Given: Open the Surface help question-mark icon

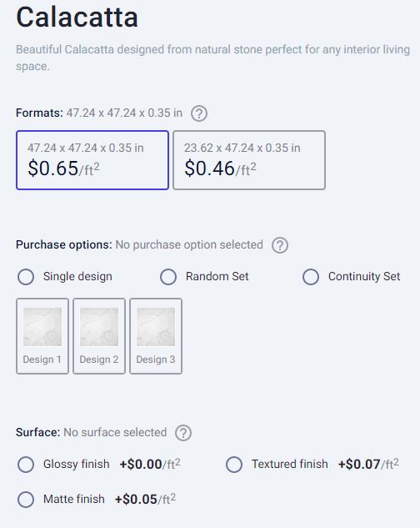Looking at the screenshot, I should click(183, 433).
